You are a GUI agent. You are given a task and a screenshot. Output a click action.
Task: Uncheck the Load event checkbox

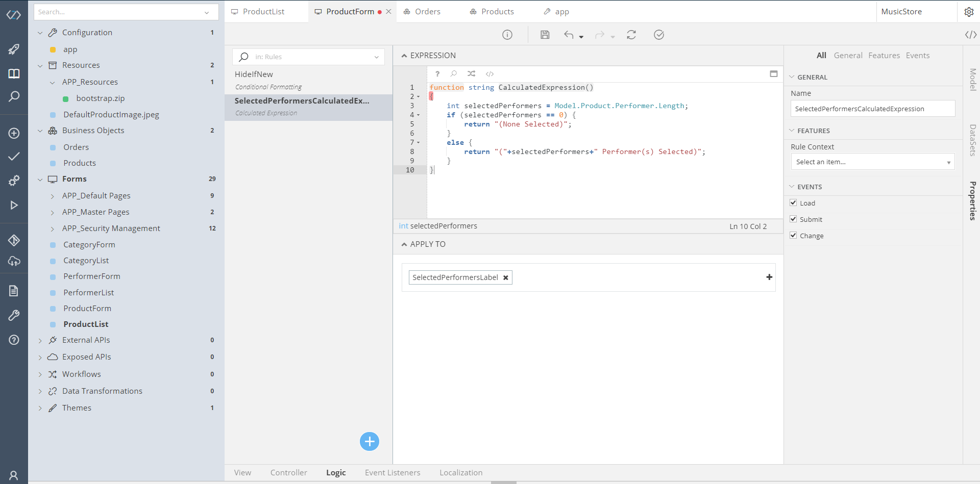[x=793, y=202]
